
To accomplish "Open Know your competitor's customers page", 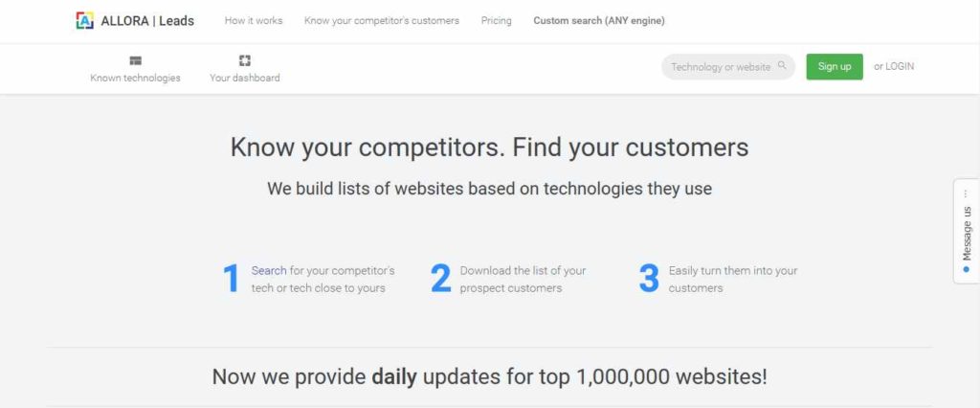I will (382, 21).
